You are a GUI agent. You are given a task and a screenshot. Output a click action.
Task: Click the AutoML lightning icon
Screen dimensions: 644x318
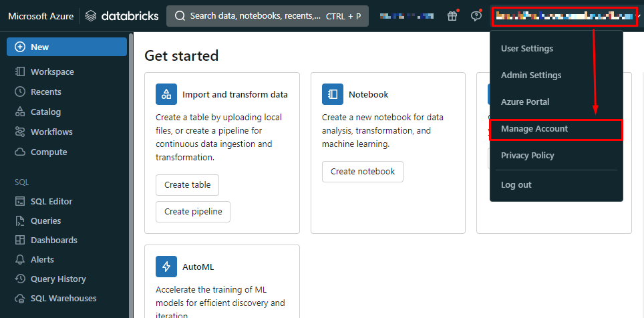pos(166,267)
